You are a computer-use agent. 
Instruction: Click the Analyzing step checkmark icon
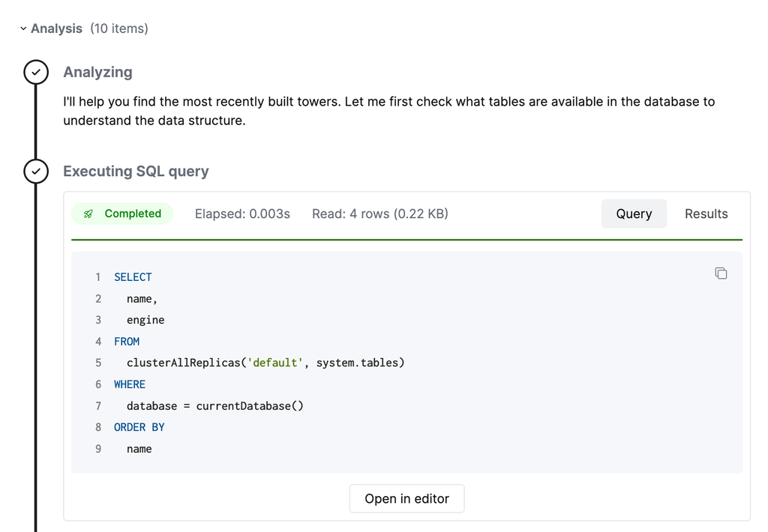pos(36,72)
